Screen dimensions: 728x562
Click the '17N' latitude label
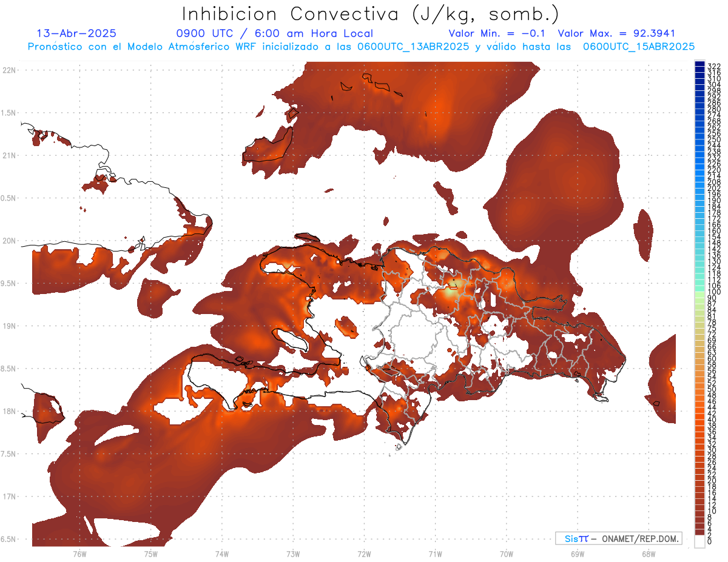(9, 497)
